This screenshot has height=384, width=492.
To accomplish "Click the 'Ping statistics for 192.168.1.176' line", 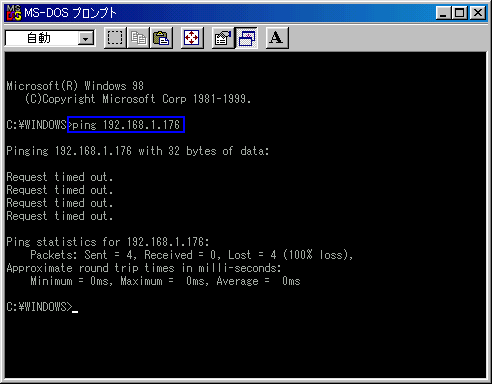I will click(108, 242).
